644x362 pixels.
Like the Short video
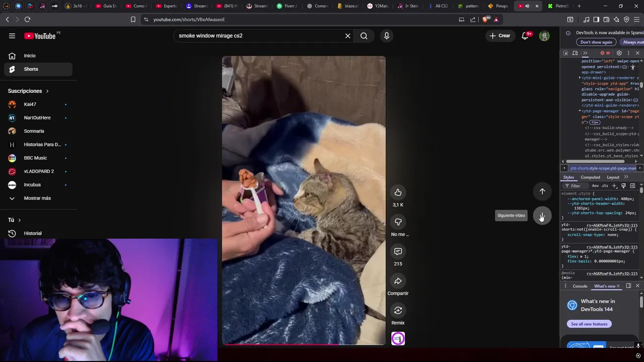(x=398, y=193)
